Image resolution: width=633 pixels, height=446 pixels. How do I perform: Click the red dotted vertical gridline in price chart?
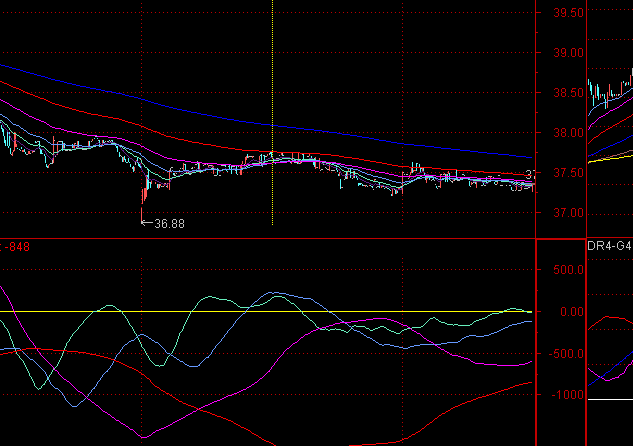(x=402, y=80)
